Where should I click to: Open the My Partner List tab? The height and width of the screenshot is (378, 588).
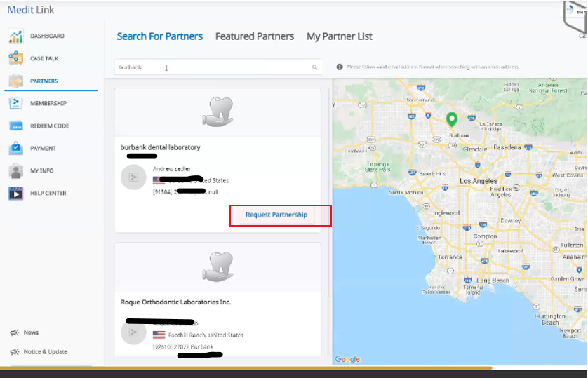[339, 36]
